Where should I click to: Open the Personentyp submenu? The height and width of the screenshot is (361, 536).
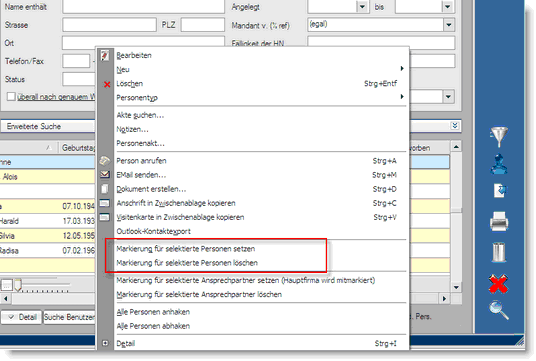point(261,98)
